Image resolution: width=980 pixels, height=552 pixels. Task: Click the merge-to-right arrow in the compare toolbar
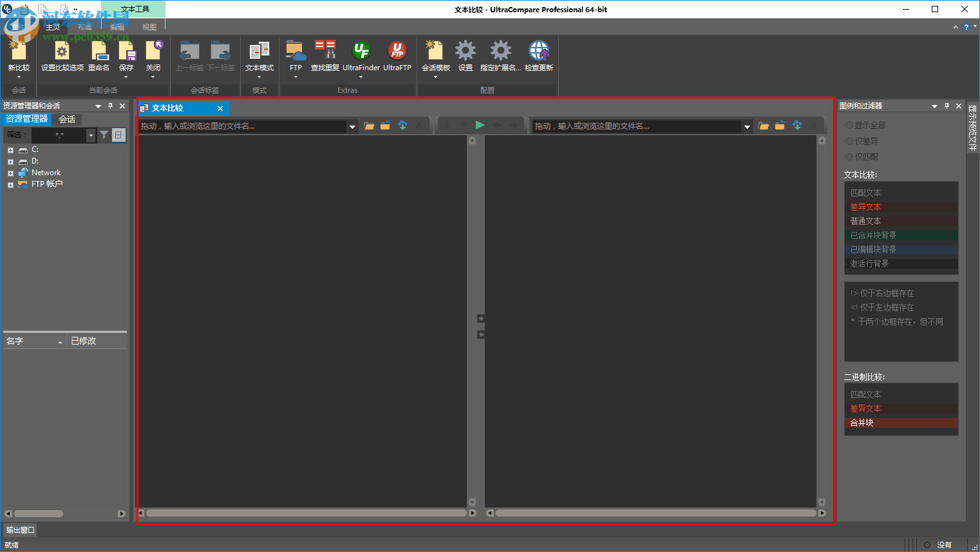tap(514, 125)
